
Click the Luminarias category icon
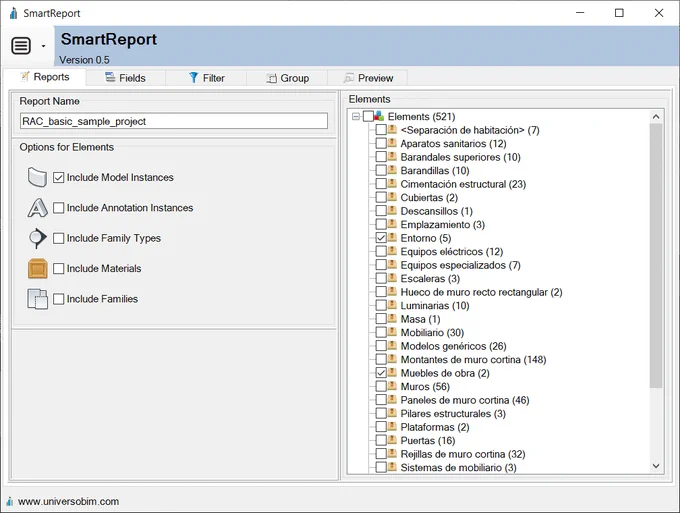click(392, 304)
